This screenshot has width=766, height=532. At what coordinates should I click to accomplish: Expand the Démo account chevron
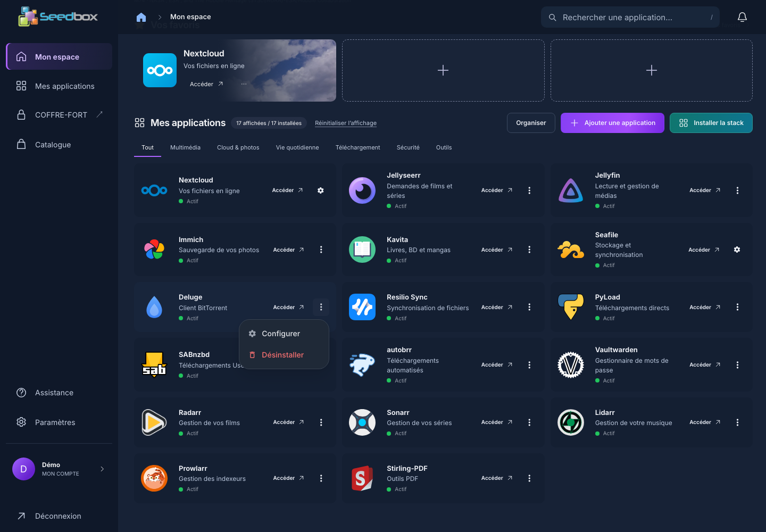tap(102, 469)
